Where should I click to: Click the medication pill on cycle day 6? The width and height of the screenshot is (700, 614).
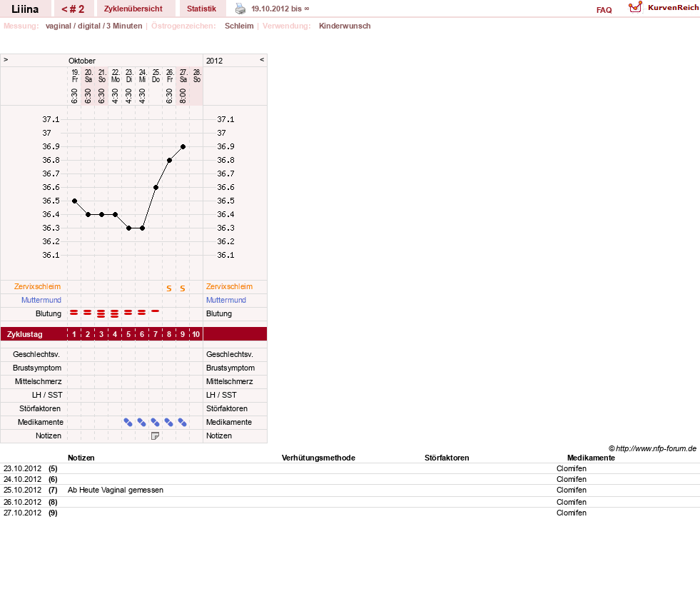pyautogui.click(x=141, y=422)
